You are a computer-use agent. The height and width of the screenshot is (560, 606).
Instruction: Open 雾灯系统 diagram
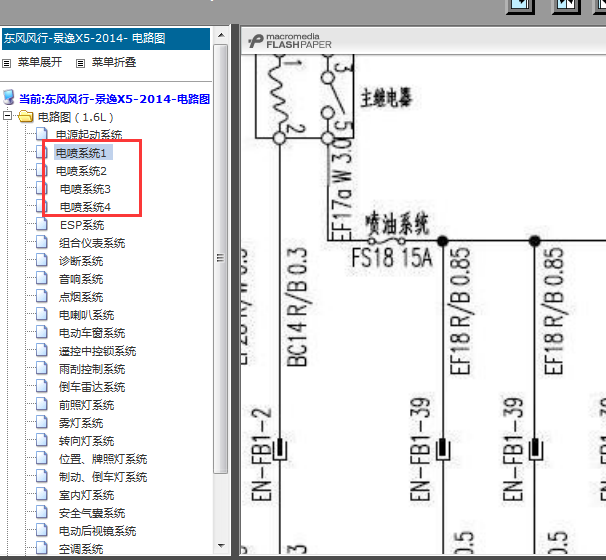pos(81,423)
